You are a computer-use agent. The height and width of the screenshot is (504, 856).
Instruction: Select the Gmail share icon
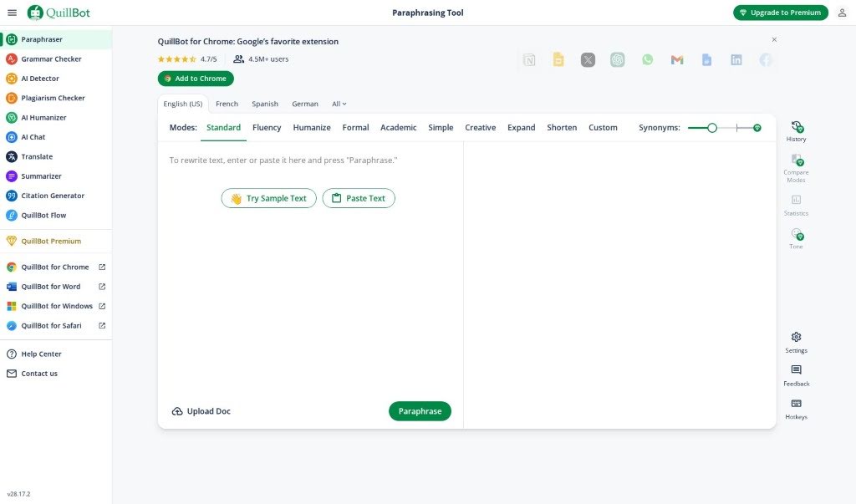(x=677, y=60)
